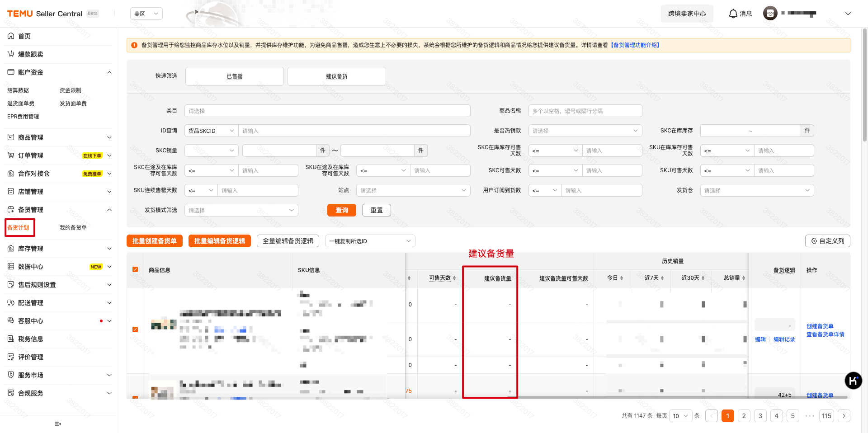Open 自定义列 column settings
This screenshot has width=868, height=433.
click(x=827, y=241)
